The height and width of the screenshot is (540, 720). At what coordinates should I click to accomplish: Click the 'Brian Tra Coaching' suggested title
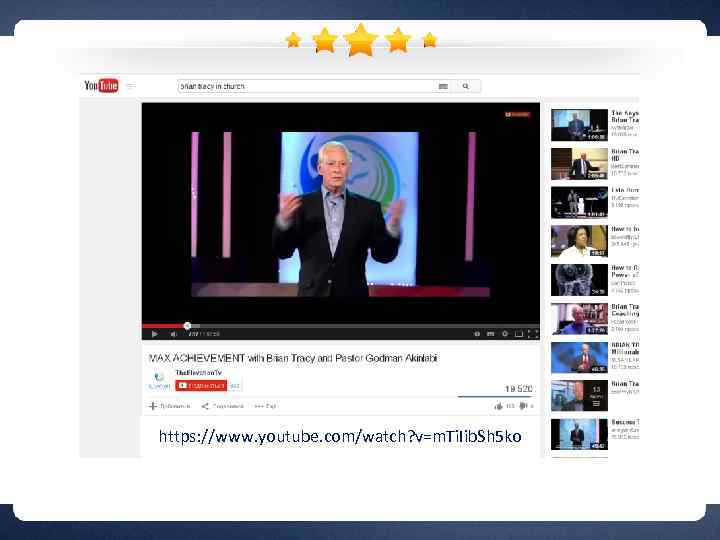coord(625,310)
